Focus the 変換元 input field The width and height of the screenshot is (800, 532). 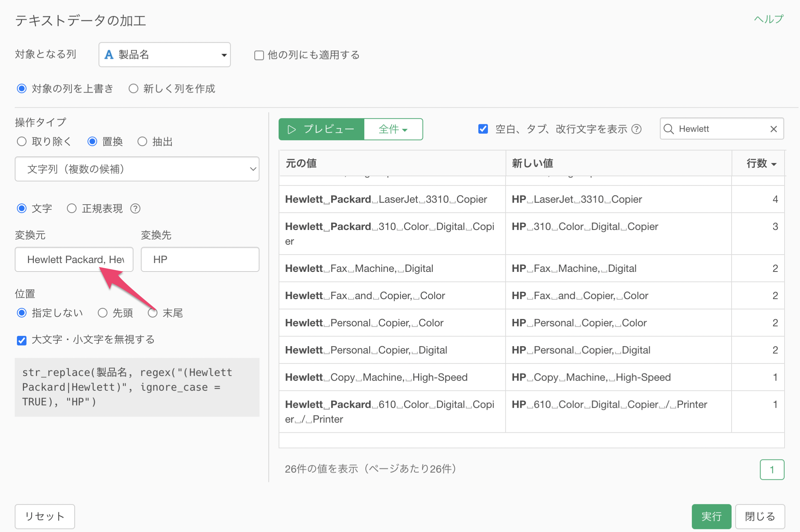coord(74,259)
